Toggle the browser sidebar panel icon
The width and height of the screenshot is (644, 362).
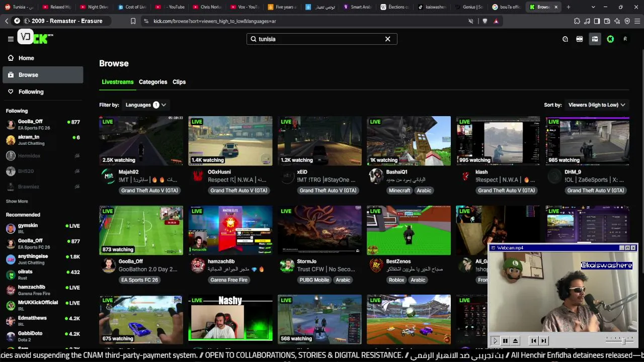(597, 21)
